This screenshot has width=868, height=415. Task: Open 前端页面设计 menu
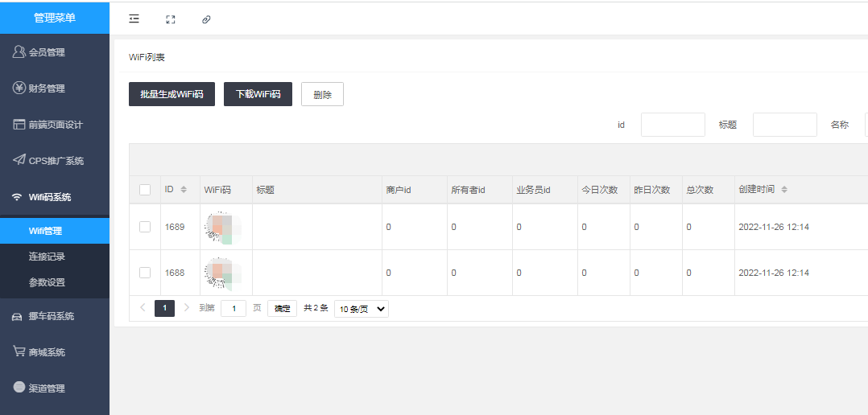[55, 125]
